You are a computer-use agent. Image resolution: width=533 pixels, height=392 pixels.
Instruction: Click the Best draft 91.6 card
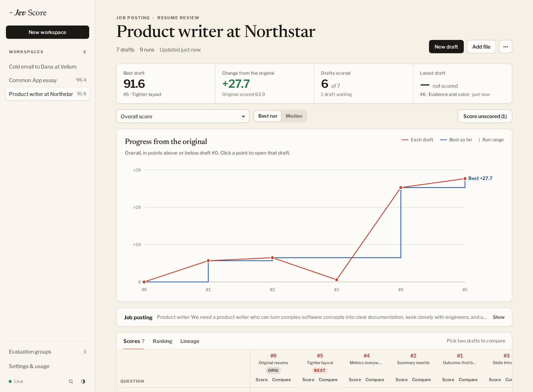(166, 84)
